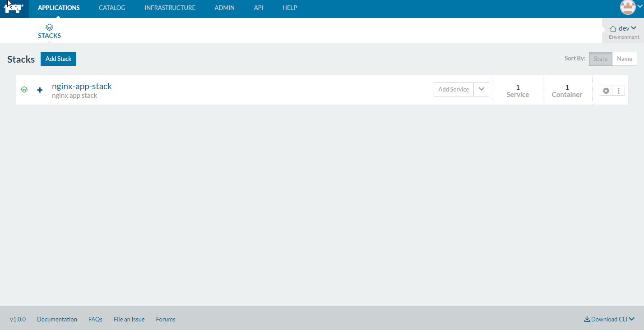The width and height of the screenshot is (644, 330).
Task: Sort stacks by State
Action: [601, 59]
